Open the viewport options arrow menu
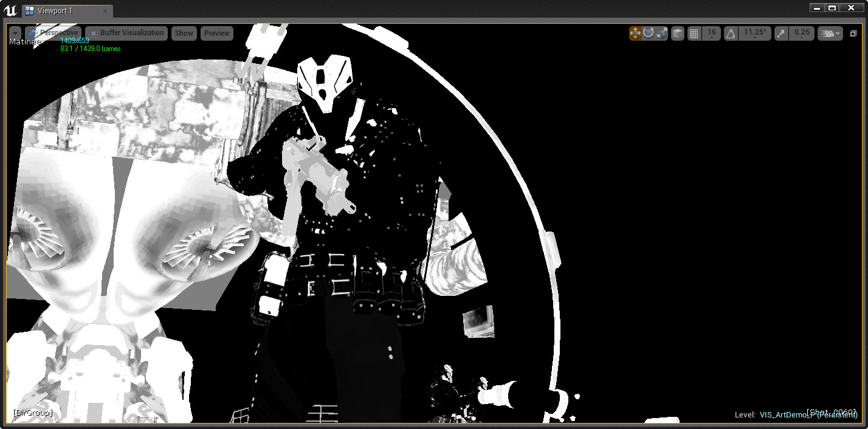 click(15, 33)
